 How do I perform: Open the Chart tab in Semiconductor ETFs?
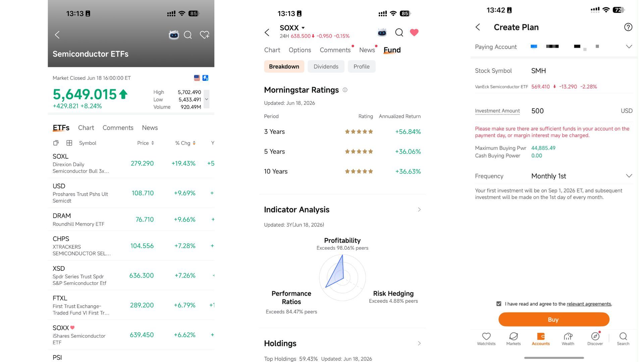(x=86, y=128)
